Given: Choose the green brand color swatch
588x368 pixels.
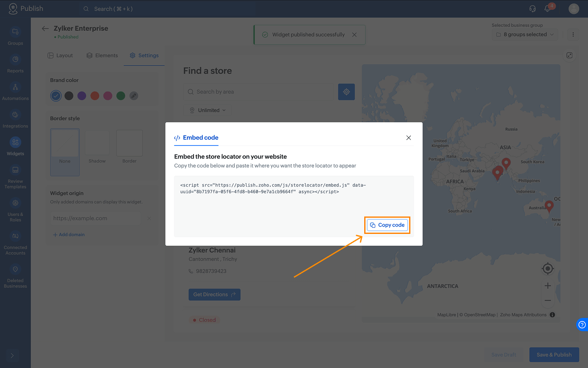Looking at the screenshot, I should (121, 96).
